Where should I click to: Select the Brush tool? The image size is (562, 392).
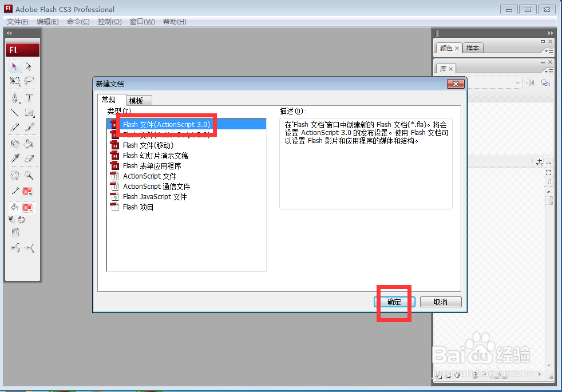(29, 127)
